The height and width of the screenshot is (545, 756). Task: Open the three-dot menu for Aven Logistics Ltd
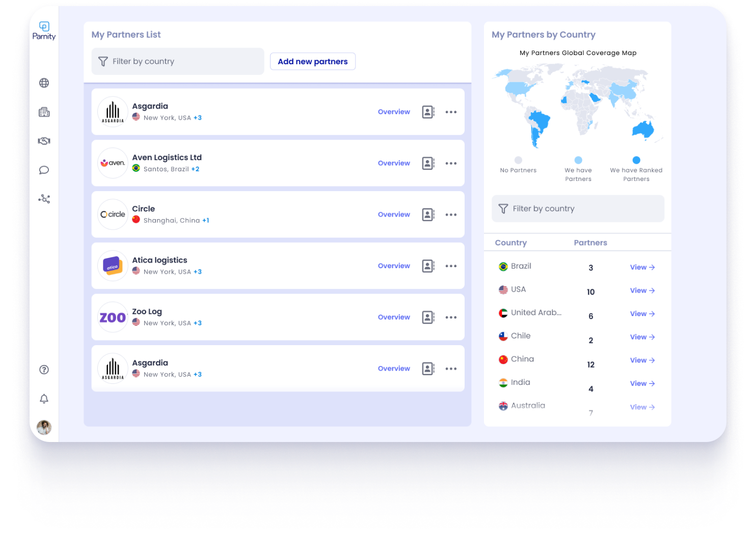451,163
